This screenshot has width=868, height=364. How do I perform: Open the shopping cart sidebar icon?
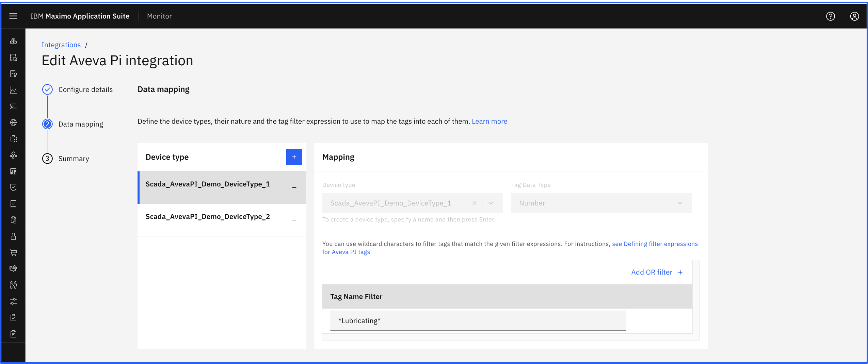tap(13, 252)
